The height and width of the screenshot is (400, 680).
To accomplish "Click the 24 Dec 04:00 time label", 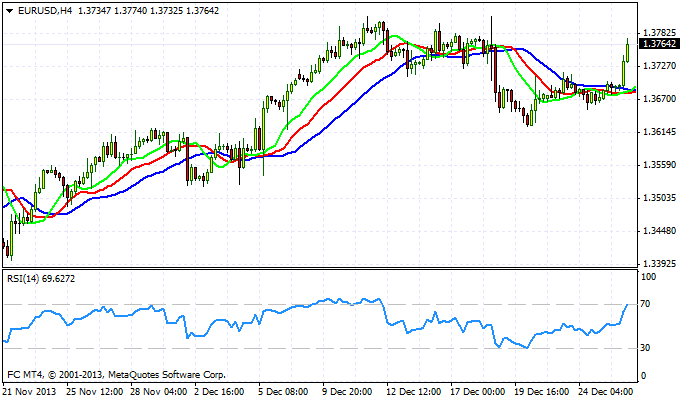I will (x=606, y=392).
